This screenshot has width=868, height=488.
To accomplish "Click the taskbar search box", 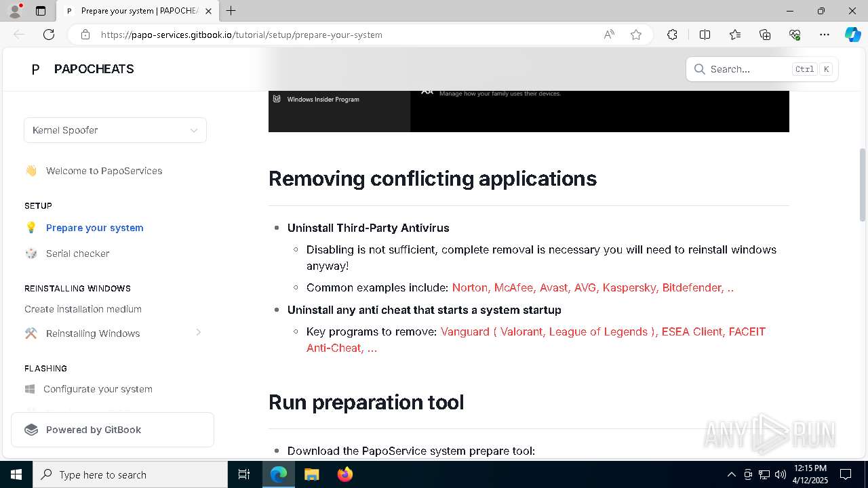I will coord(130,474).
